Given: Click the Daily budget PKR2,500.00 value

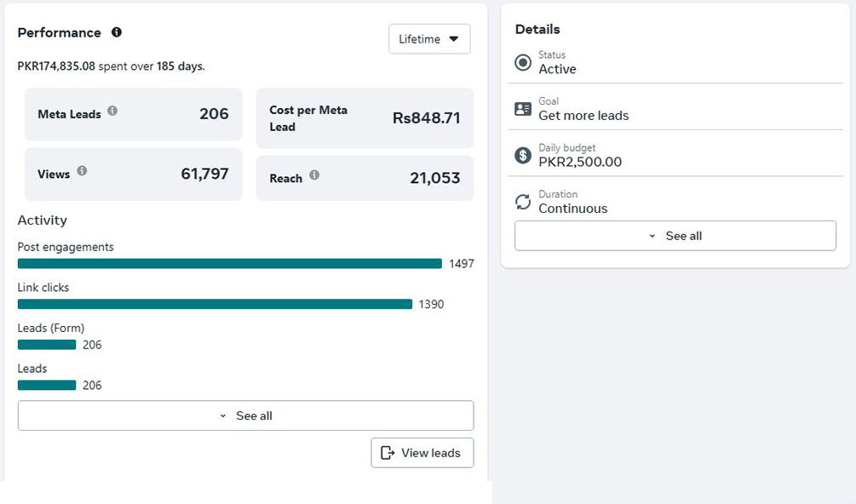Looking at the screenshot, I should pos(580,162).
